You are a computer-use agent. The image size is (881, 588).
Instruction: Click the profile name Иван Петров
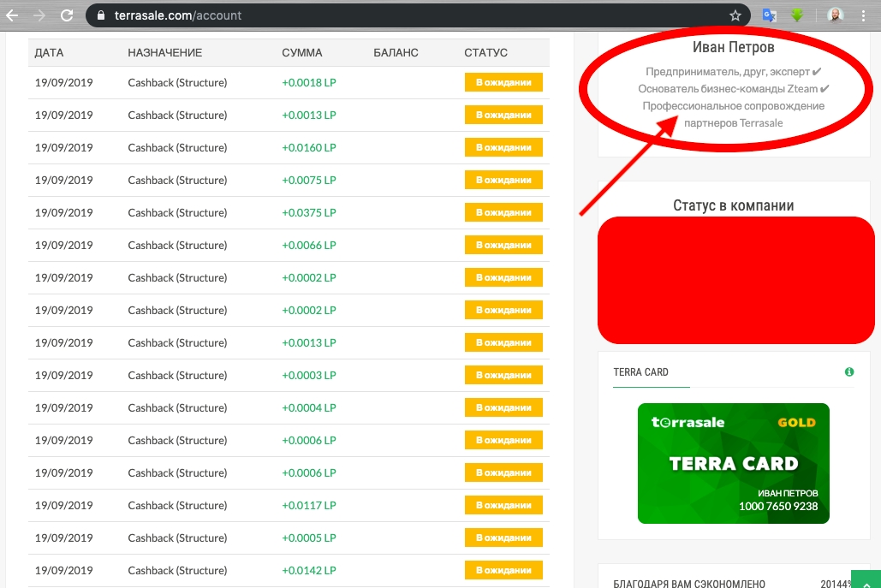pyautogui.click(x=733, y=48)
